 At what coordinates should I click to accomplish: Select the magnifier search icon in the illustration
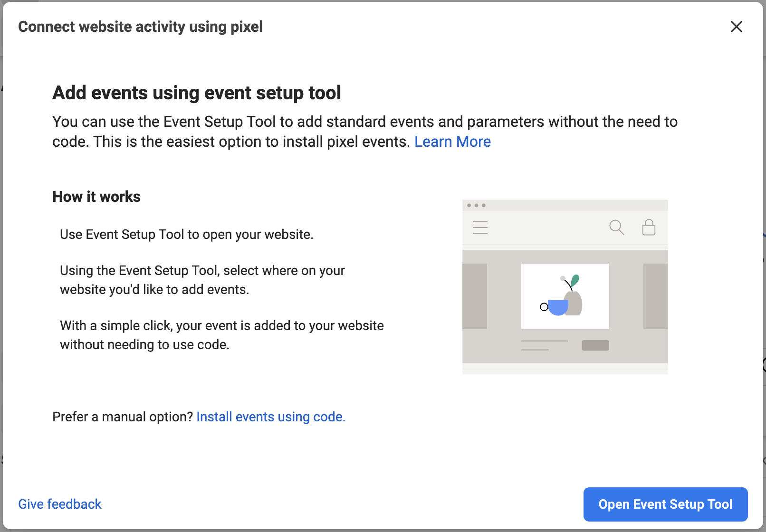(617, 228)
